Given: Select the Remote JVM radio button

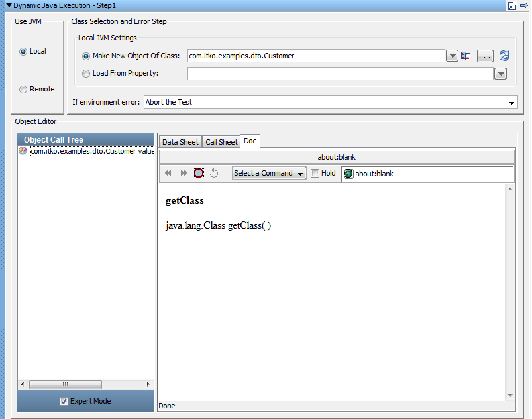Looking at the screenshot, I should pyautogui.click(x=23, y=90).
